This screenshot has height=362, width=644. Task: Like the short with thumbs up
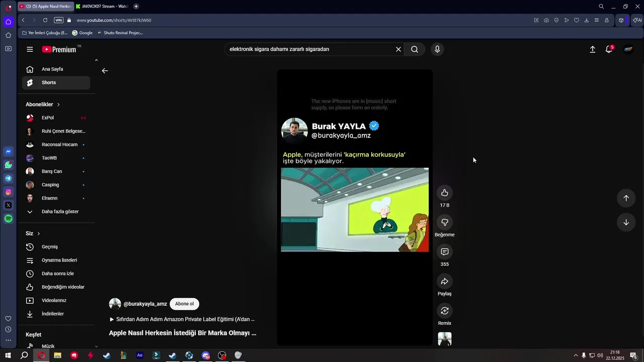(x=445, y=193)
